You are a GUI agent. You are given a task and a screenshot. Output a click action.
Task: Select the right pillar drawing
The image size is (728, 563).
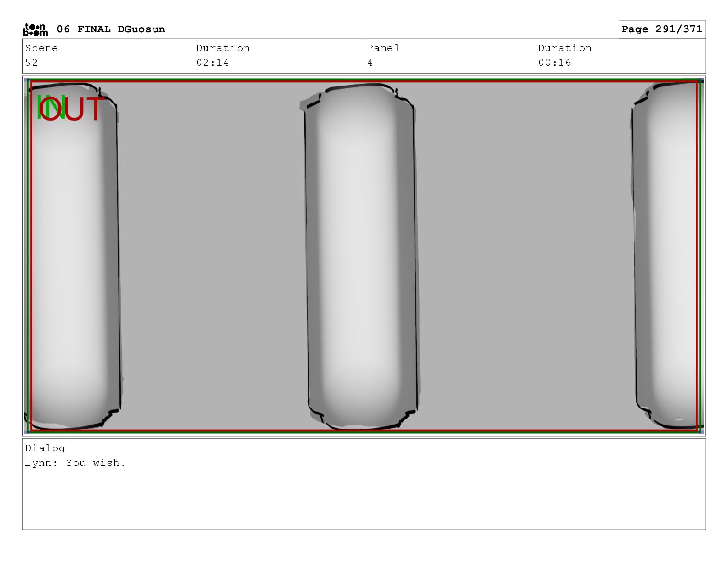point(666,258)
